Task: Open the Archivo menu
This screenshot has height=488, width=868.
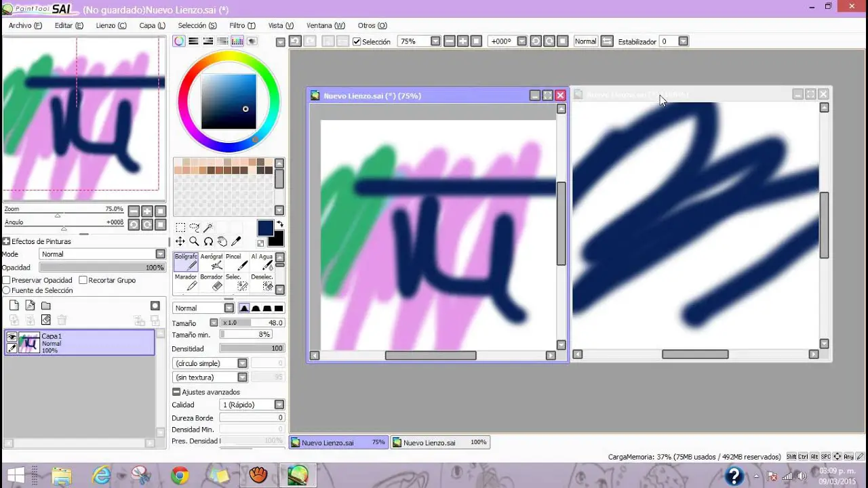Action: [25, 26]
